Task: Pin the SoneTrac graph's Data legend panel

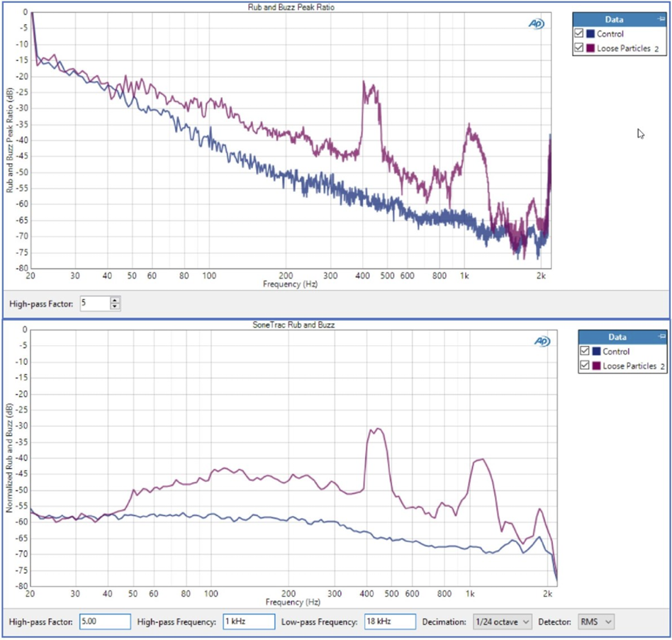Action: [x=661, y=337]
